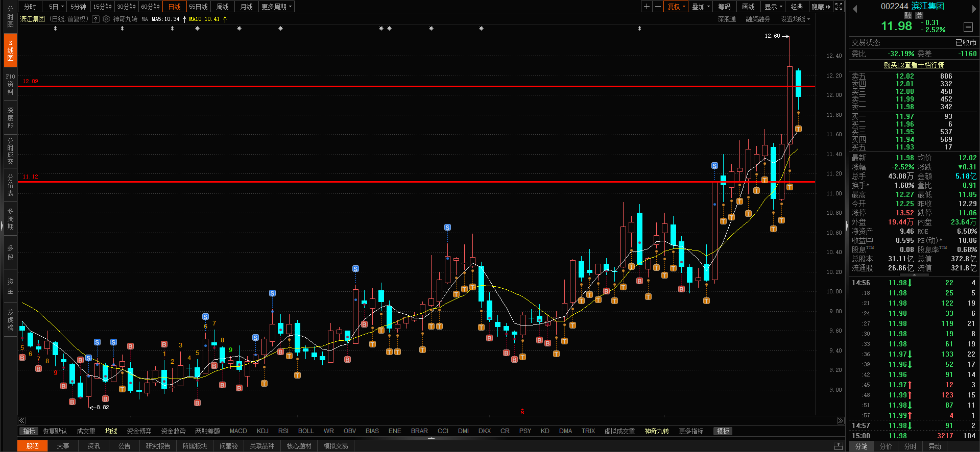Open the 隐藏 hide panel arrows
980x452 pixels.
821,7
